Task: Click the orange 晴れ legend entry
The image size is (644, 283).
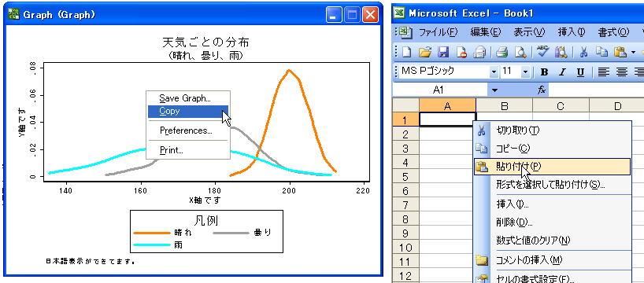Action: [163, 233]
